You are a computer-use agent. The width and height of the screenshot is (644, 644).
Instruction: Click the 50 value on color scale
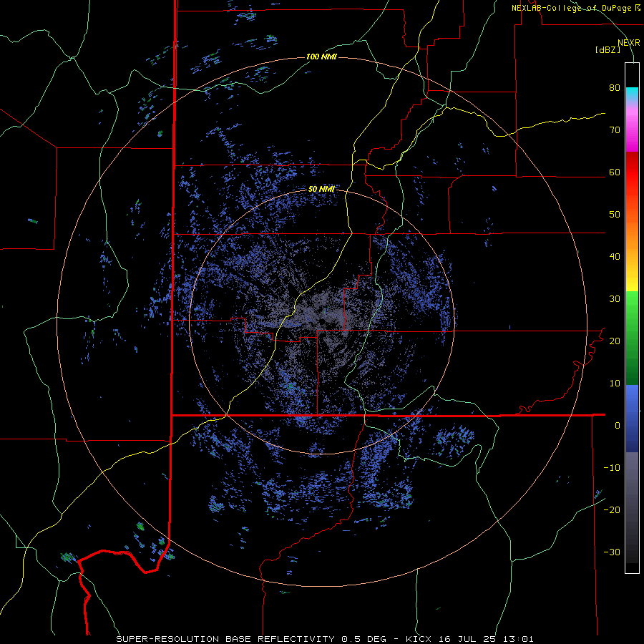pos(615,215)
